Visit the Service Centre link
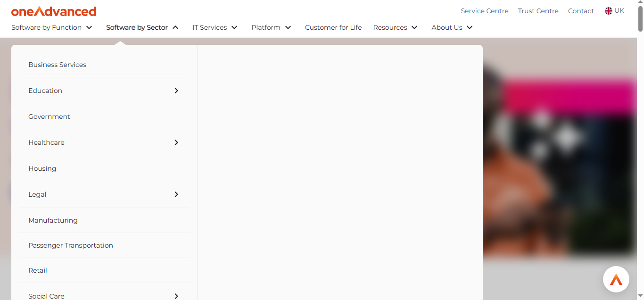The height and width of the screenshot is (300, 644). [485, 10]
